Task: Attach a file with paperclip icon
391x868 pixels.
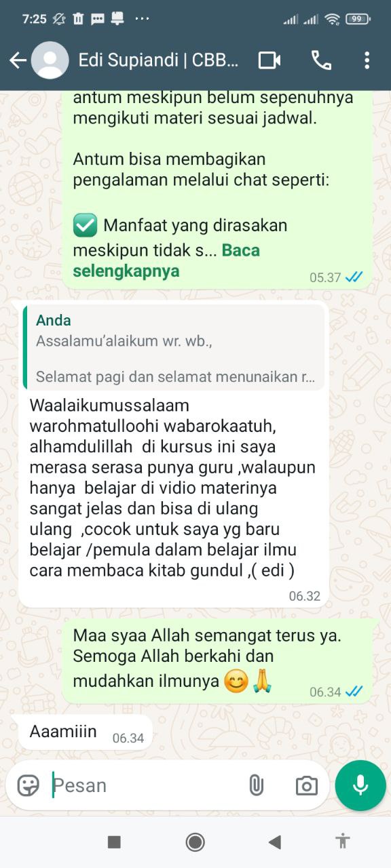Action: point(256,785)
